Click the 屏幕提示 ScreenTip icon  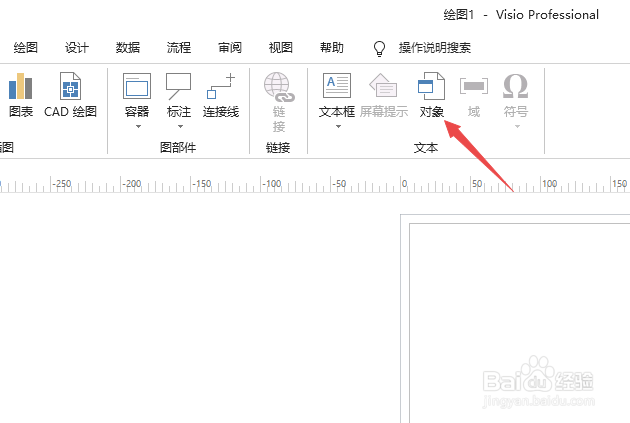click(383, 86)
